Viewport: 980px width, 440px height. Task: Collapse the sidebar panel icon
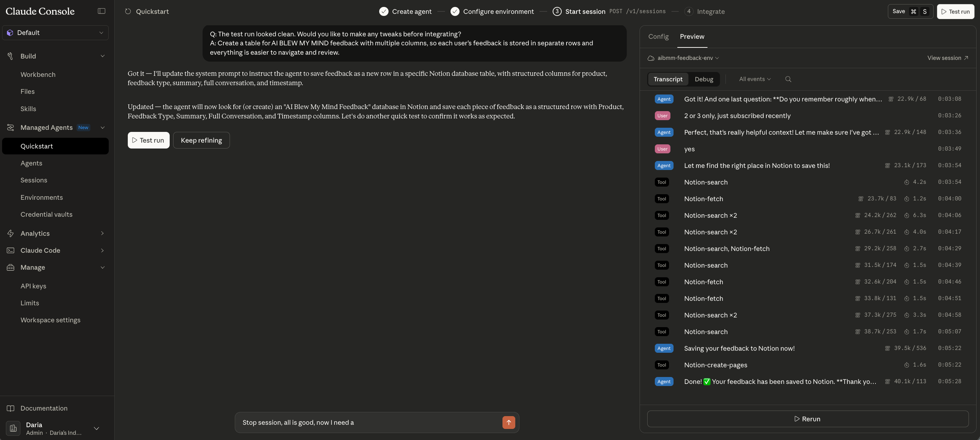(x=101, y=11)
